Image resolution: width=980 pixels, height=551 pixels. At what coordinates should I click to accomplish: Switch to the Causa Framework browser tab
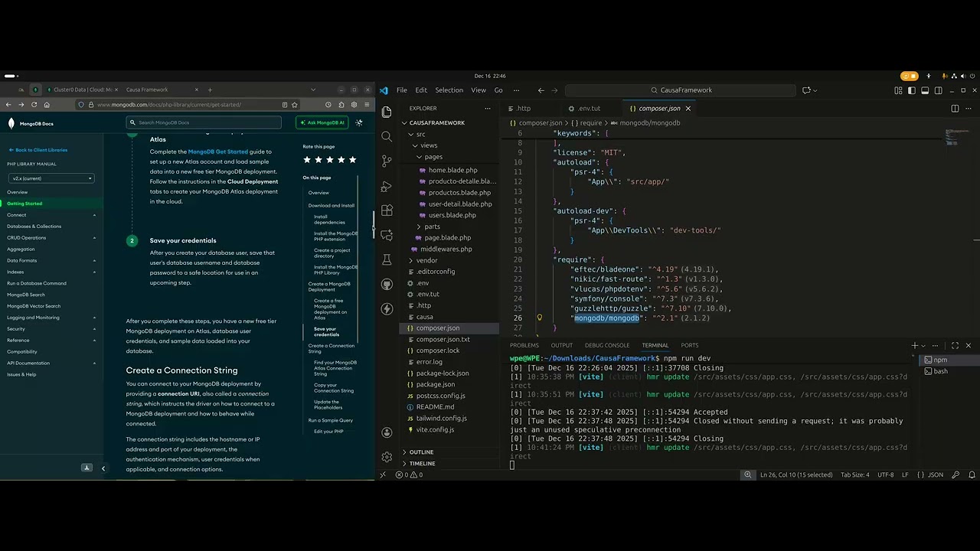point(147,90)
